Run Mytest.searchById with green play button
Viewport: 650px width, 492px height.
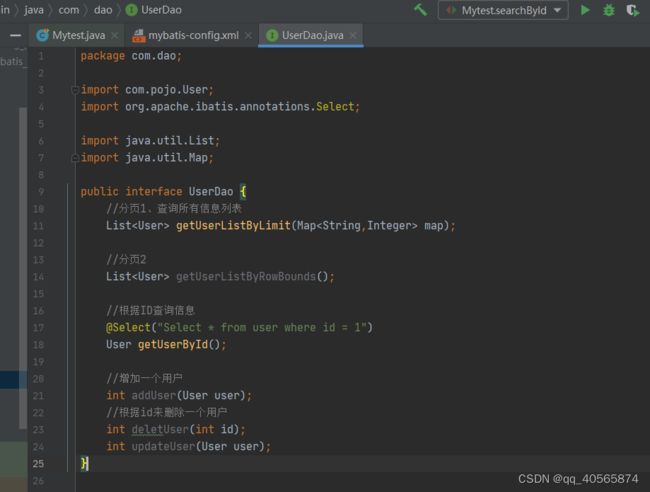pos(585,10)
